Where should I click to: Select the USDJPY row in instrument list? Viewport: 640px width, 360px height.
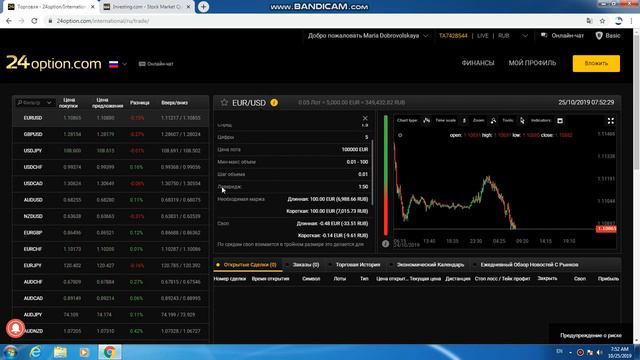point(111,151)
